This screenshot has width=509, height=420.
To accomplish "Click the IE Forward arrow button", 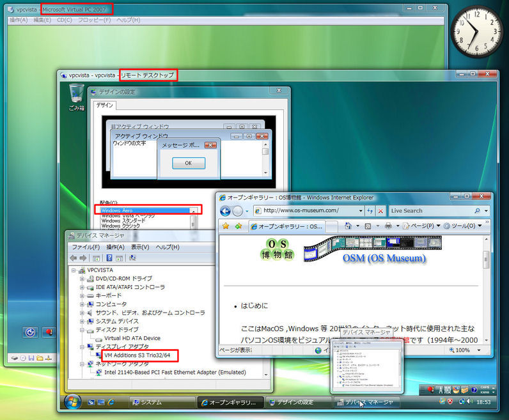I will coord(238,211).
